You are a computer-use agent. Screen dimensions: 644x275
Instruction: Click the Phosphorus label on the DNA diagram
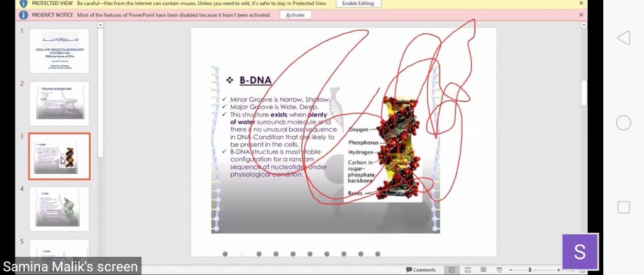click(363, 143)
